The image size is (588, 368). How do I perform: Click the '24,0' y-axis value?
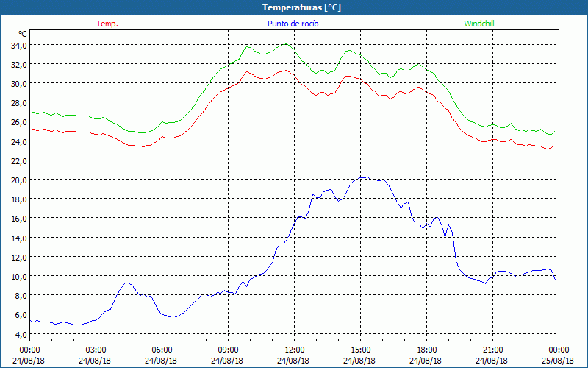pos(19,142)
